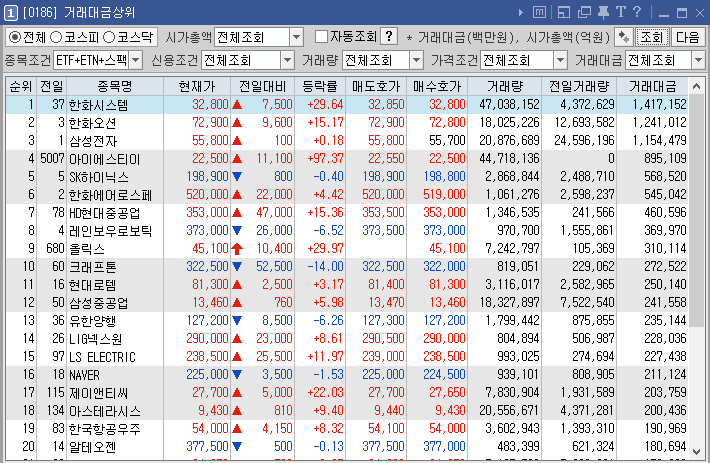Viewport: 710px width, 463px height.
Task: Select the 코스닥 radio button
Action: point(109,37)
